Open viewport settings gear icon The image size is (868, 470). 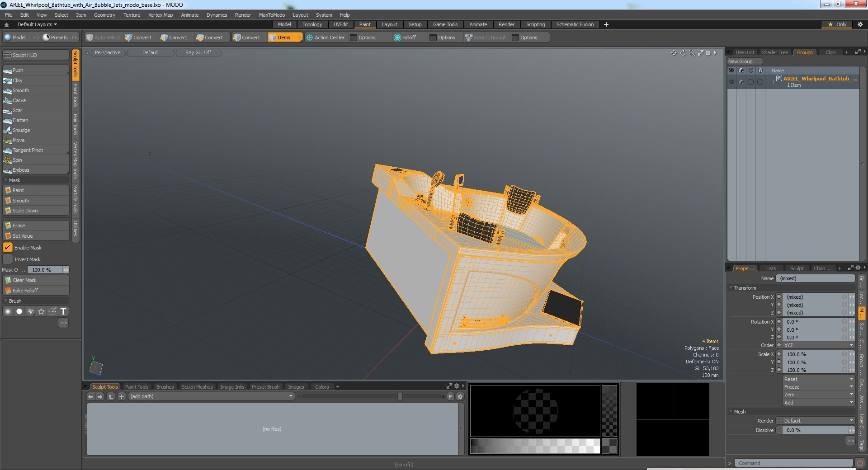click(708, 53)
